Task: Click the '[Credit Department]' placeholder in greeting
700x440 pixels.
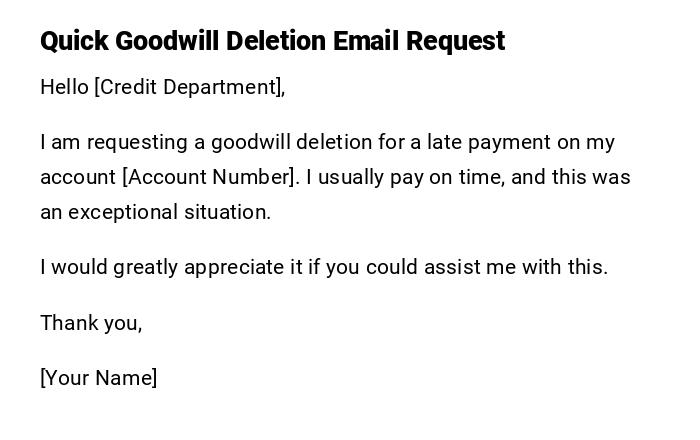Action: pyautogui.click(x=189, y=87)
